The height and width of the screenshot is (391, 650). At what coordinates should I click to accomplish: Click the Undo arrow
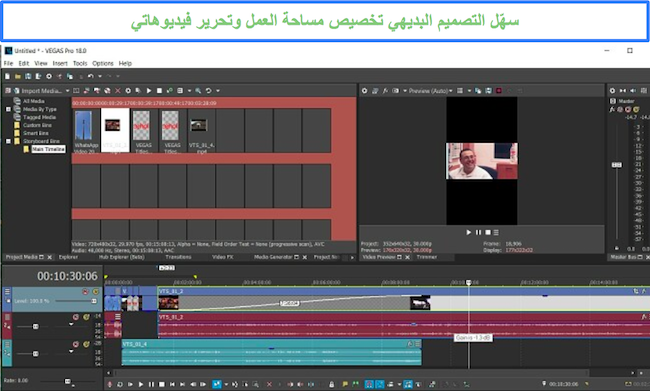click(x=90, y=76)
